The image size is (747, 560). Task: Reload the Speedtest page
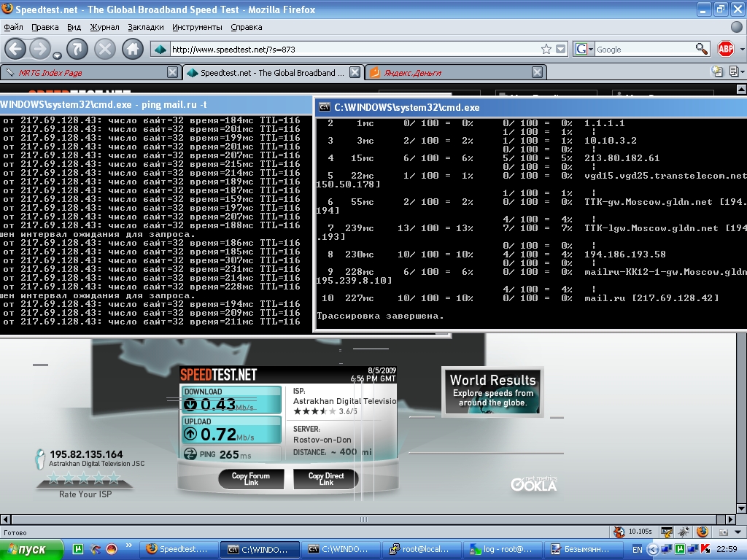(77, 49)
